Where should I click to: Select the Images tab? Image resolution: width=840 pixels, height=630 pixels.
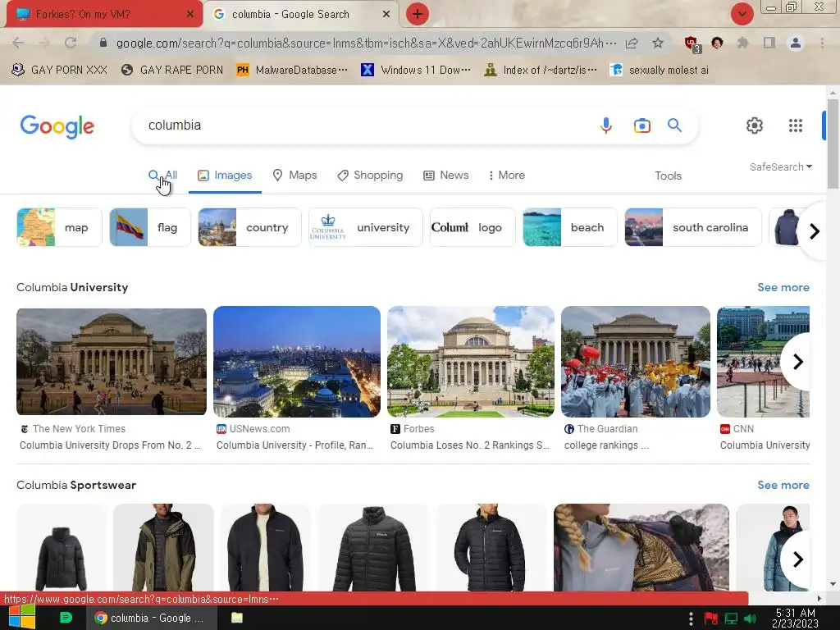pos(225,176)
